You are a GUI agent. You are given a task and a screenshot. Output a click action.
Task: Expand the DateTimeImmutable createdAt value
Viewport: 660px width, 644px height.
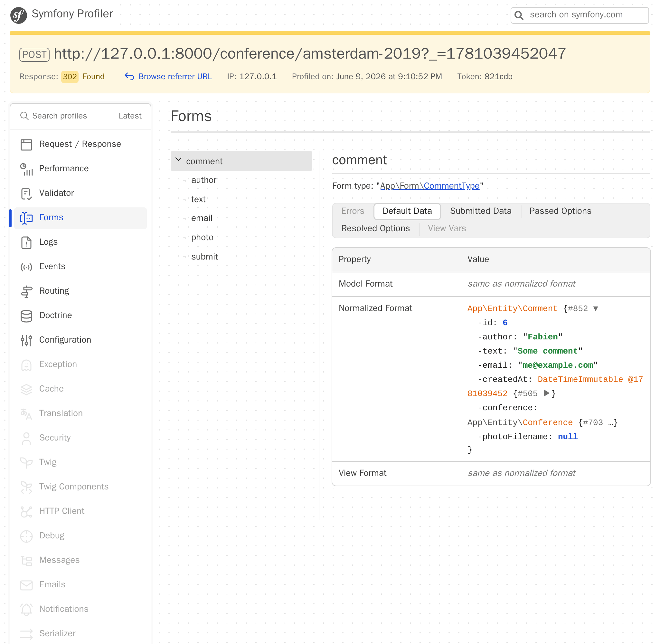pyautogui.click(x=546, y=393)
